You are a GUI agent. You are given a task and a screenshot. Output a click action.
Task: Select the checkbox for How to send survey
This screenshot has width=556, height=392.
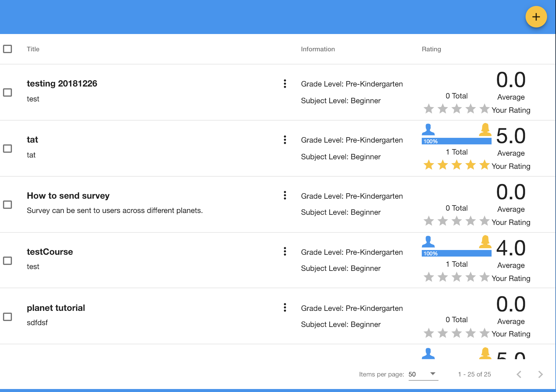click(x=7, y=205)
